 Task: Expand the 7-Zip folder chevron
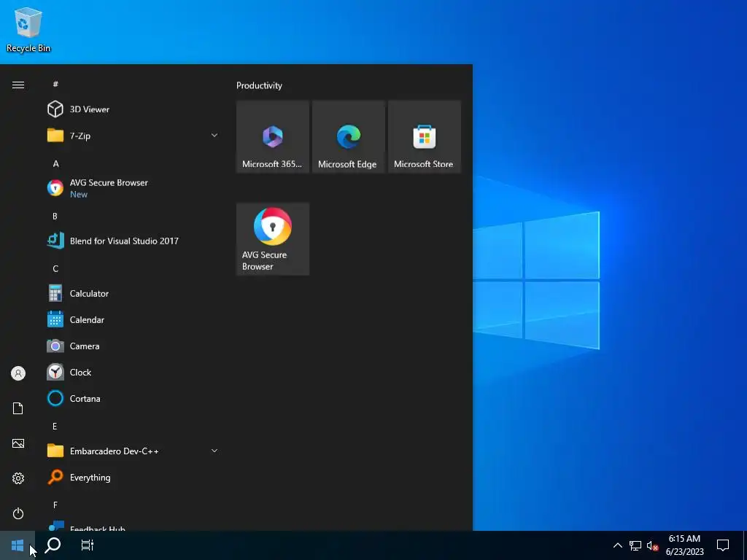214,136
